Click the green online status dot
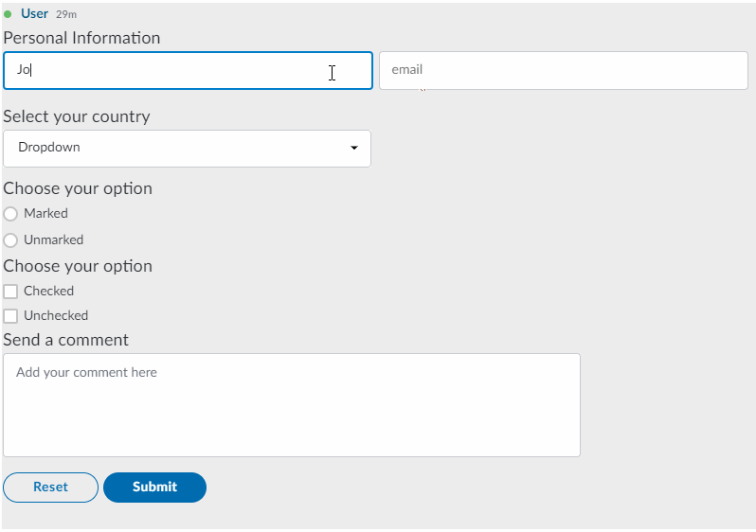 pyautogui.click(x=8, y=14)
